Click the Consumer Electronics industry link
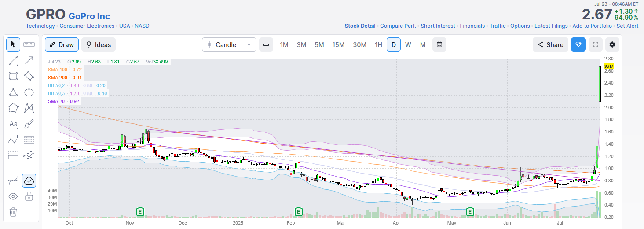Screen dimensions: 644x229 pos(87,26)
